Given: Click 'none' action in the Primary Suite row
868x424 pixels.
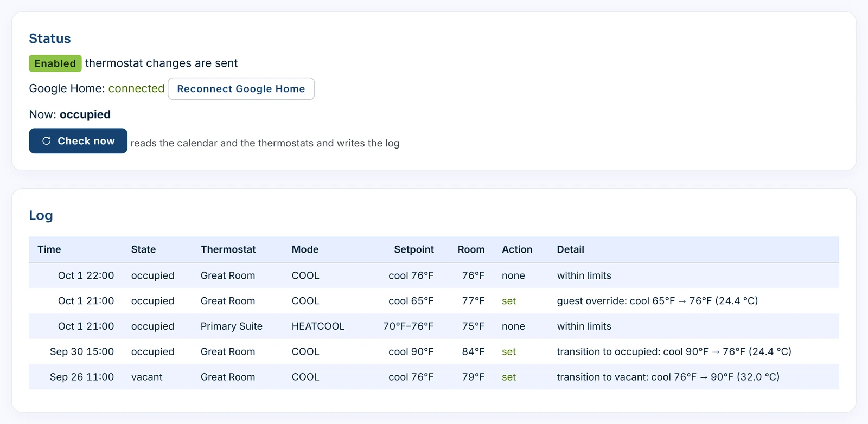Looking at the screenshot, I should (513, 326).
